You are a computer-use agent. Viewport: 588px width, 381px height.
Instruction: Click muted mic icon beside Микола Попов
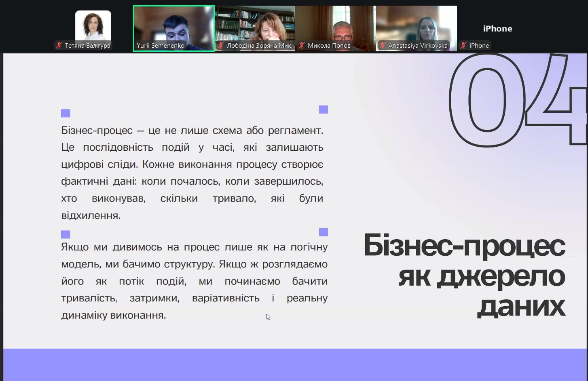coord(302,46)
